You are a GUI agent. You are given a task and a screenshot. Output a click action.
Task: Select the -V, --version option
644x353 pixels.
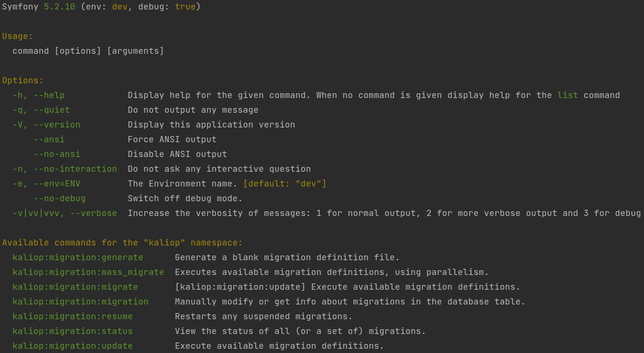pos(46,125)
